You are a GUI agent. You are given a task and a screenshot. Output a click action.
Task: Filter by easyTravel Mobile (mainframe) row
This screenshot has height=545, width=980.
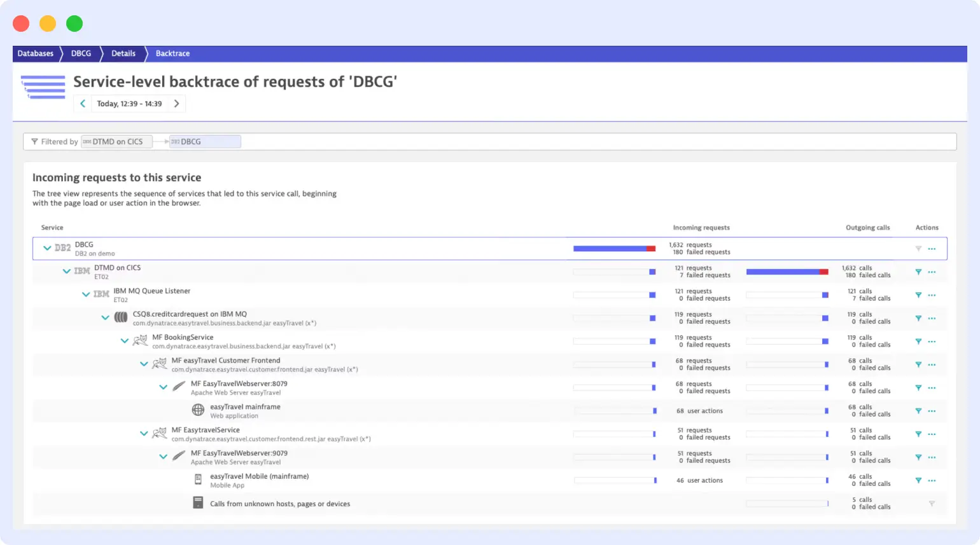point(918,481)
